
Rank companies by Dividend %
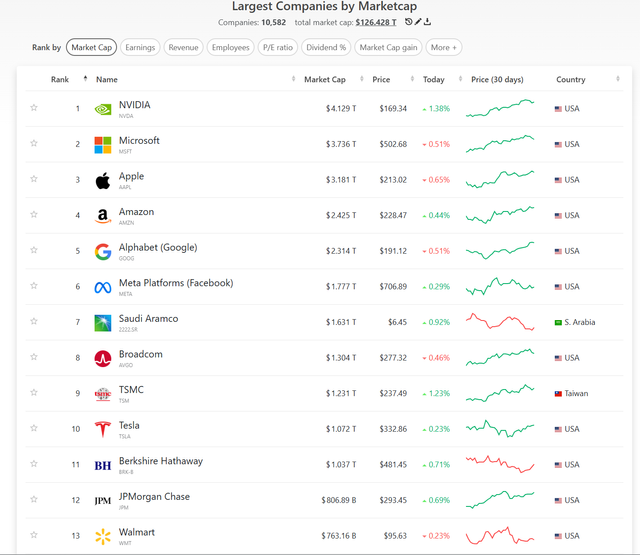coord(326,47)
